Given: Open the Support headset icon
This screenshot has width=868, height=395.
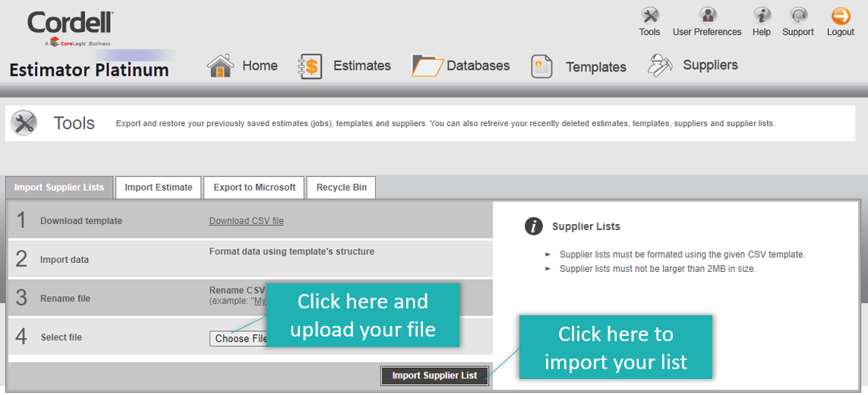Looking at the screenshot, I should pyautogui.click(x=798, y=15).
